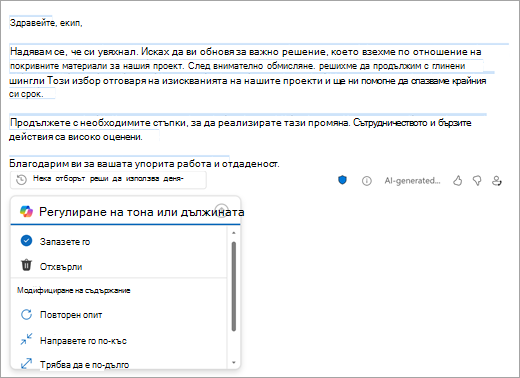
Task: Click the Модифициране на съдържание section label
Action: click(x=74, y=290)
